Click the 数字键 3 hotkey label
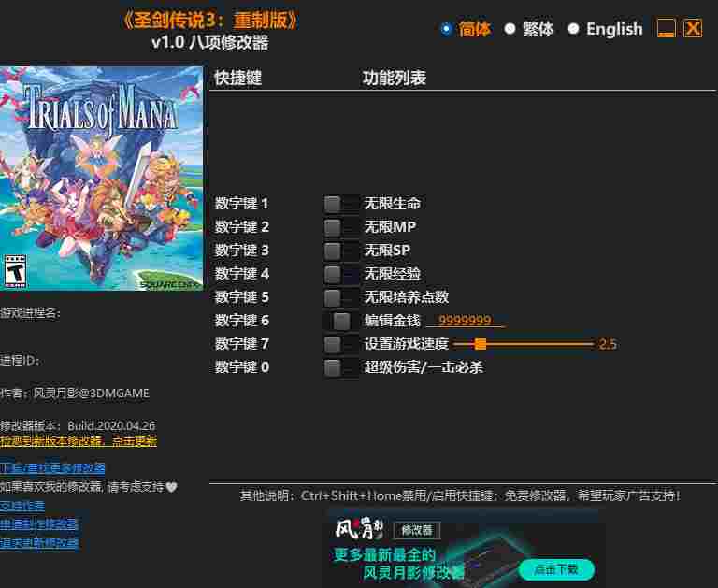This screenshot has height=588, width=718. pyautogui.click(x=242, y=250)
